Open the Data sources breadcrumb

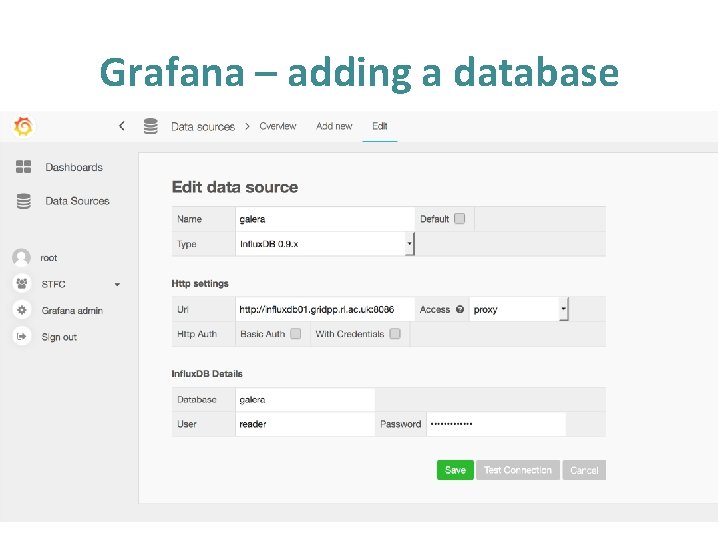(x=203, y=127)
